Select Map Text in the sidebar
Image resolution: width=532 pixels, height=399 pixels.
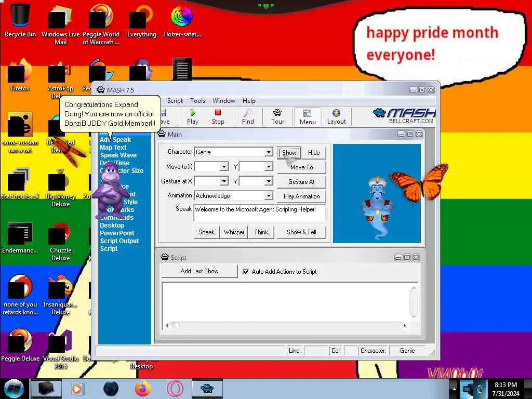click(113, 147)
